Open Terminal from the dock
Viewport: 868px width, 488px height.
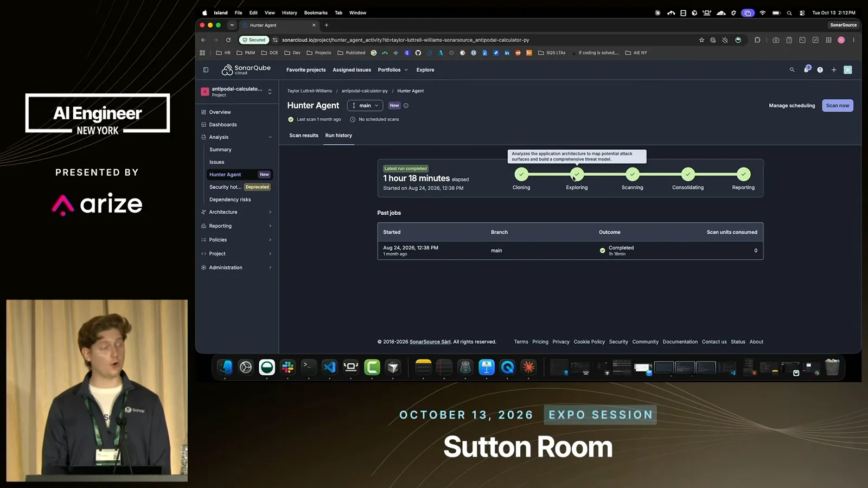click(308, 368)
